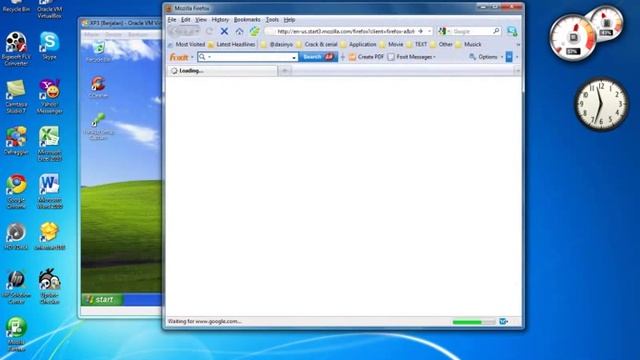
Task: Open the Foxit search box dropdown arrow
Action: [294, 58]
